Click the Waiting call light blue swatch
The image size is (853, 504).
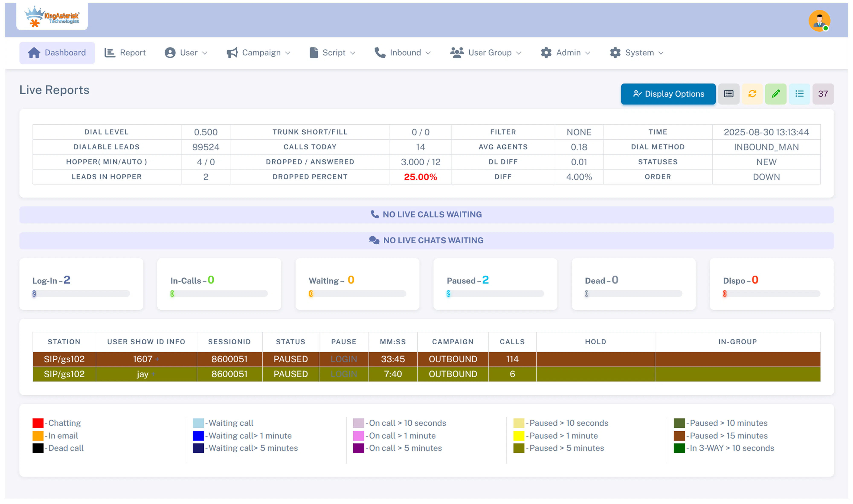tap(198, 423)
